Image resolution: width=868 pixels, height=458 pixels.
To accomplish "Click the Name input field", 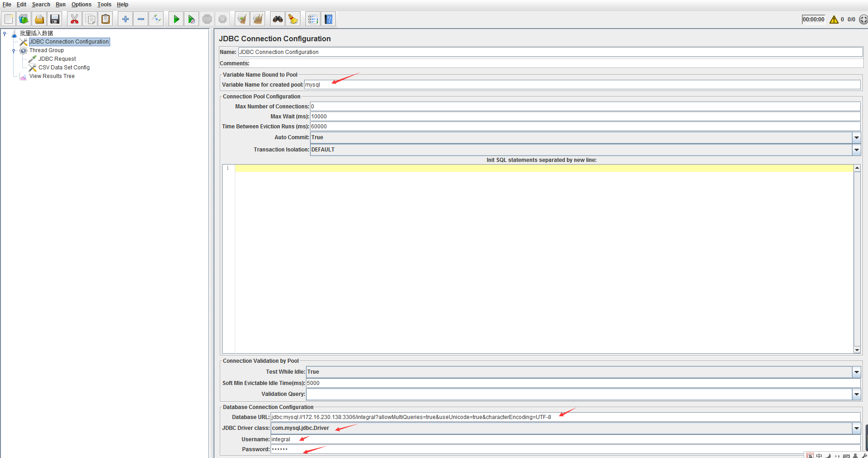I will point(550,52).
